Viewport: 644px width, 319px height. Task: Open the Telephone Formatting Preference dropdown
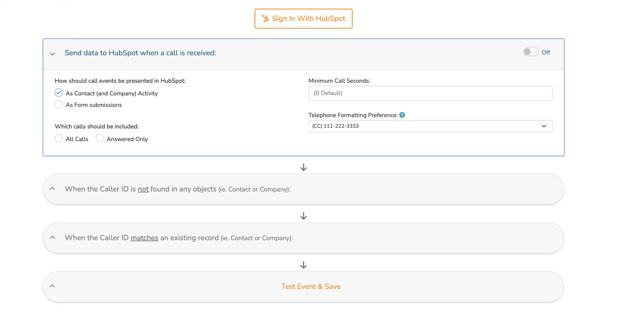click(430, 126)
